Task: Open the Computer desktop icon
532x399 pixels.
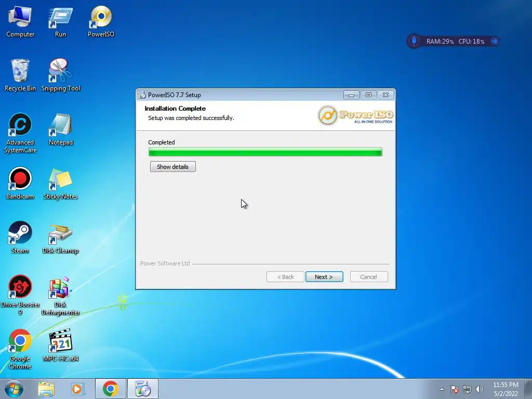Action: [x=20, y=21]
